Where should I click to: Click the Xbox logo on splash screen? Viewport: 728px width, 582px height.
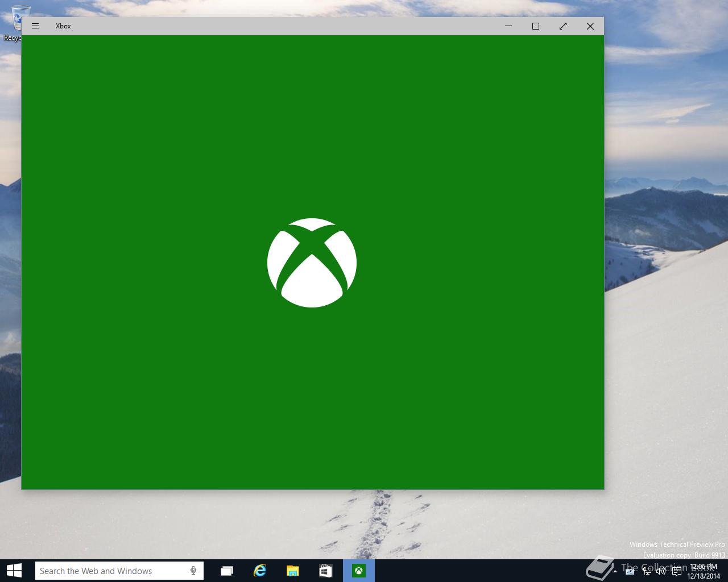[312, 263]
